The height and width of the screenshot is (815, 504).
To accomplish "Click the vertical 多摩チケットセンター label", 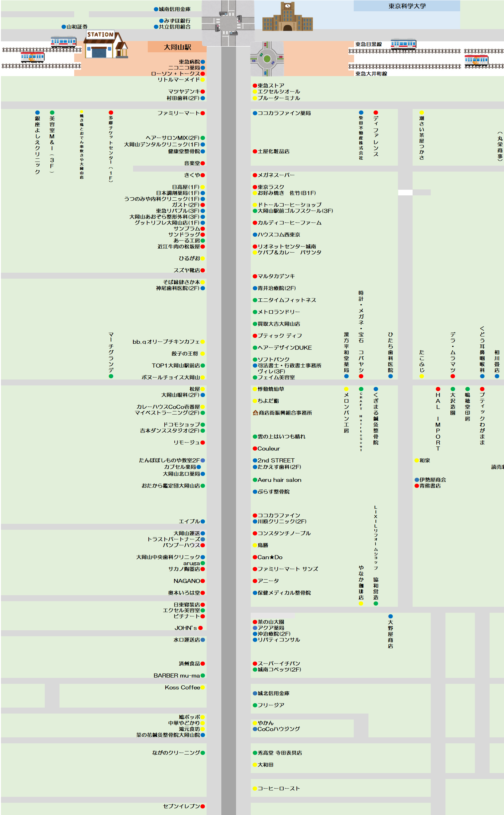I will point(111,146).
